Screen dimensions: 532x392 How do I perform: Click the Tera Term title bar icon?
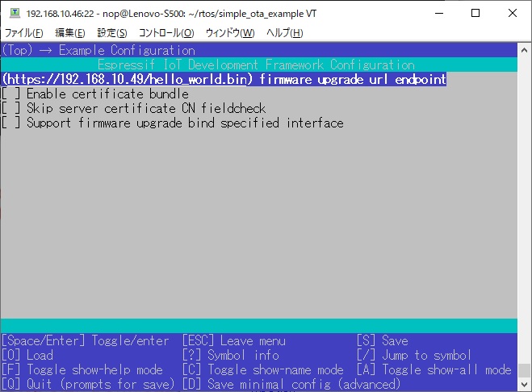[x=15, y=13]
